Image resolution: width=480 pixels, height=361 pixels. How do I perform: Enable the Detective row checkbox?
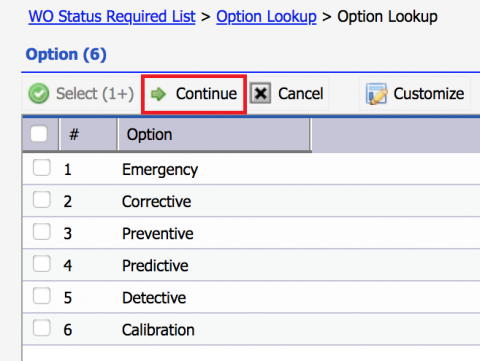click(x=42, y=295)
